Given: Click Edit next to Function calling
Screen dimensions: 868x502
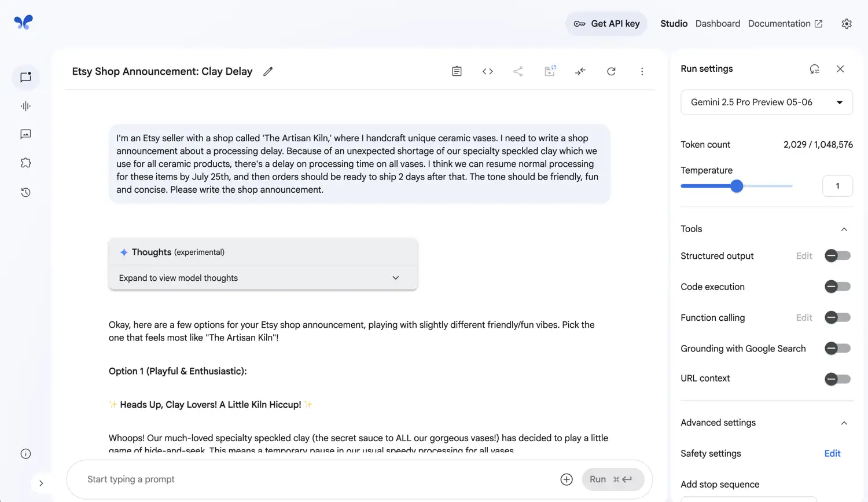Looking at the screenshot, I should click(804, 317).
